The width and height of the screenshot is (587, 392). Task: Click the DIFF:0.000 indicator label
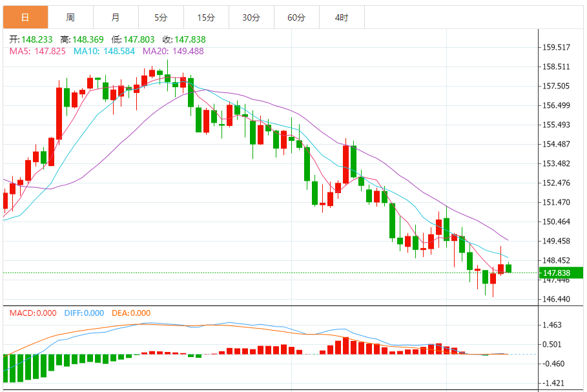pos(84,313)
